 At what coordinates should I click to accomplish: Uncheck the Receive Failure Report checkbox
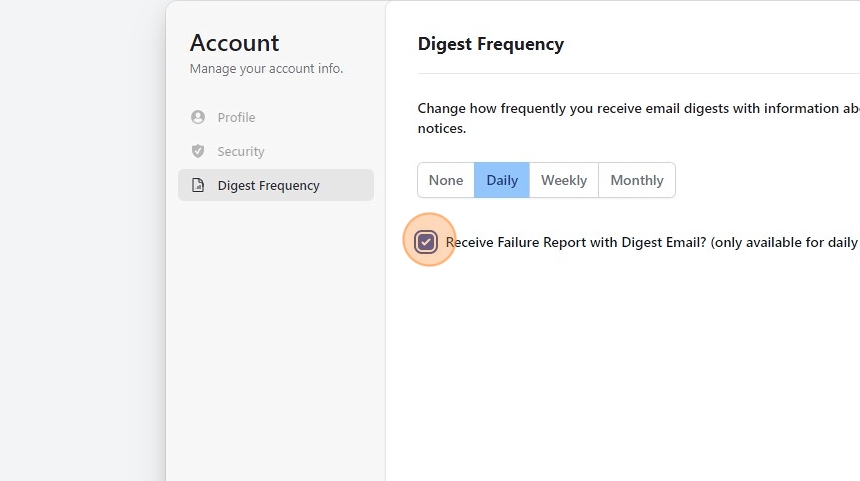click(427, 242)
